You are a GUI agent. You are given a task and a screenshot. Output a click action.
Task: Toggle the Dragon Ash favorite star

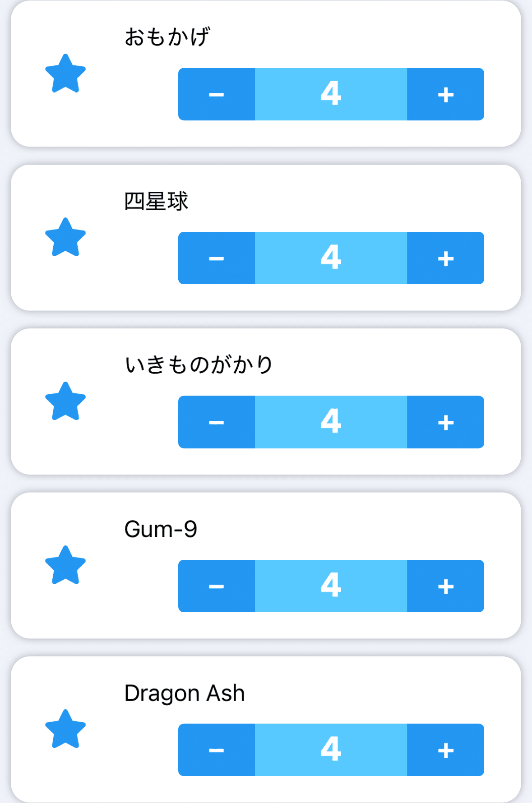(x=65, y=729)
